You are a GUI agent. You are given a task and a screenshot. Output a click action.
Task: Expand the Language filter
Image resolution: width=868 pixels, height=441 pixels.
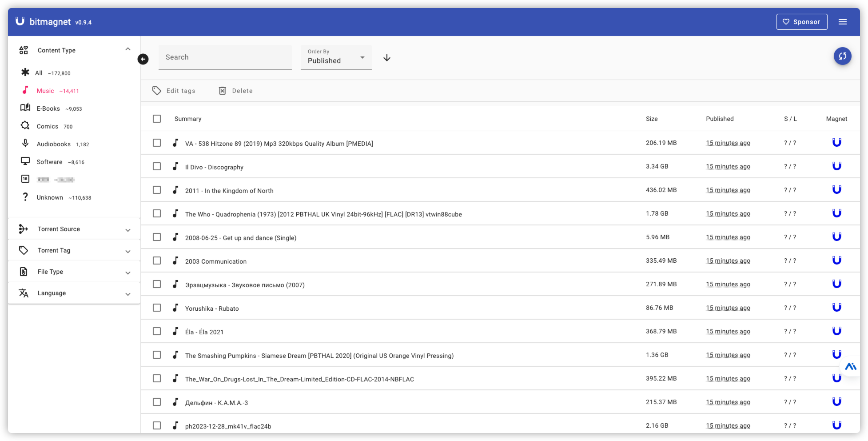(x=128, y=294)
